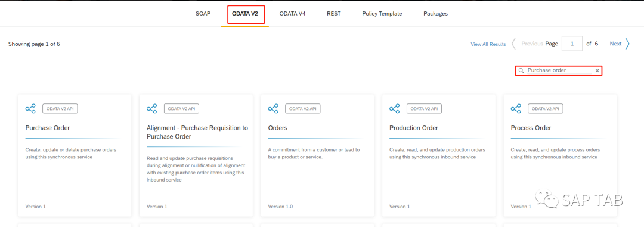Focus the page number input field
Viewport: 644px width, 227px height.
572,44
